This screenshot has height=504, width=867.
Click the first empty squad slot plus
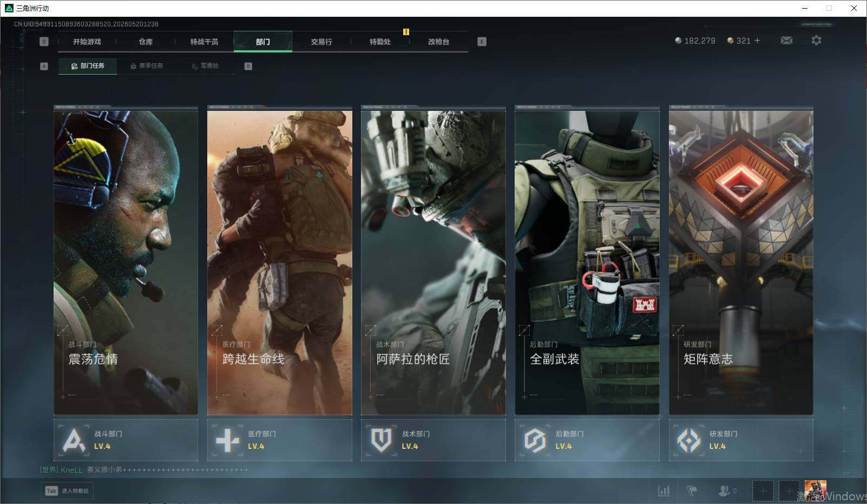[763, 491]
